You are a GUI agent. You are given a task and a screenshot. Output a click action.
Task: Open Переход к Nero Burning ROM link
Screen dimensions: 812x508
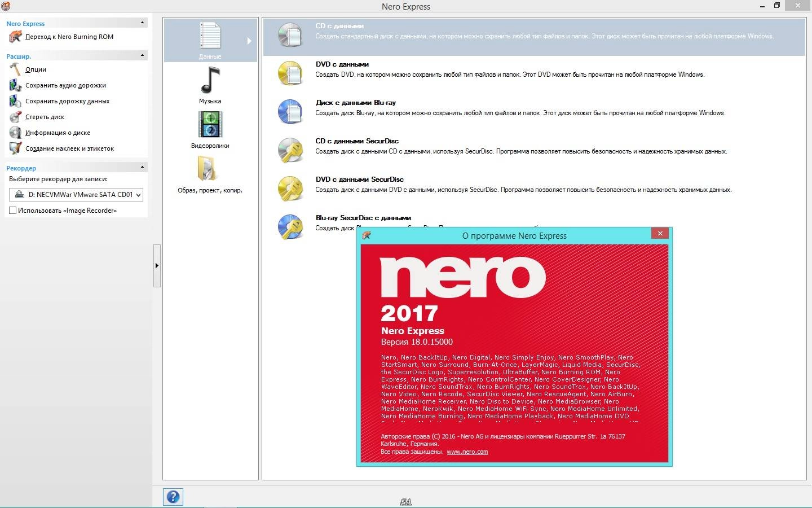[69, 37]
